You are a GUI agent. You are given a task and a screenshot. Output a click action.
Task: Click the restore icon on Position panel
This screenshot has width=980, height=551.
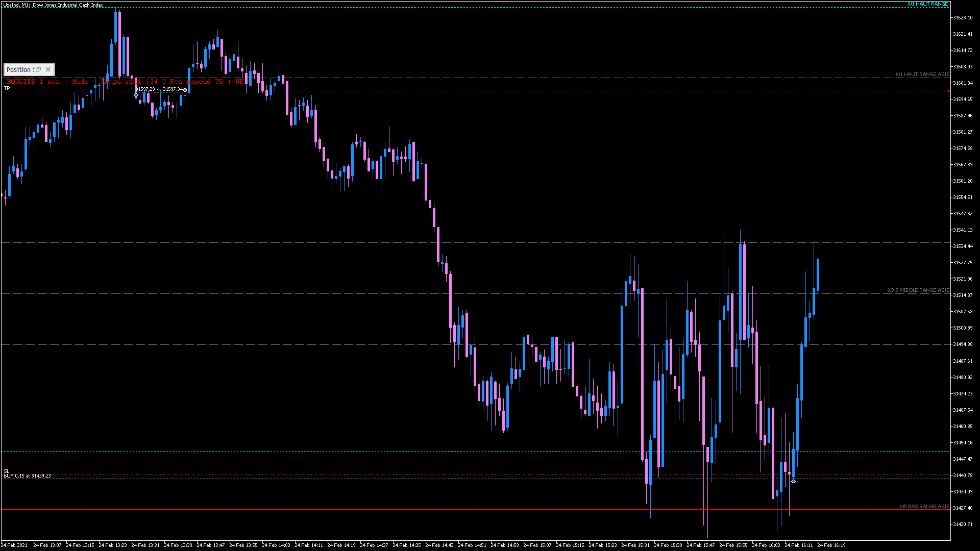pos(38,69)
